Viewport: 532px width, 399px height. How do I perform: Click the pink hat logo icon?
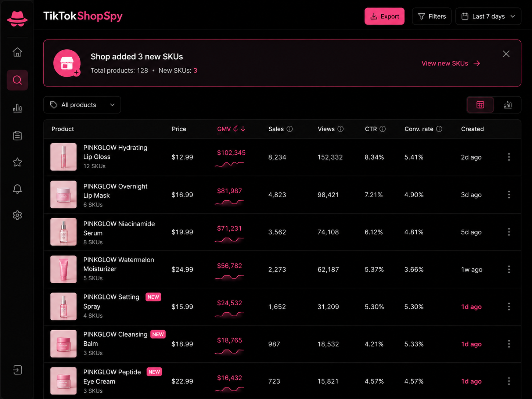[x=17, y=18]
